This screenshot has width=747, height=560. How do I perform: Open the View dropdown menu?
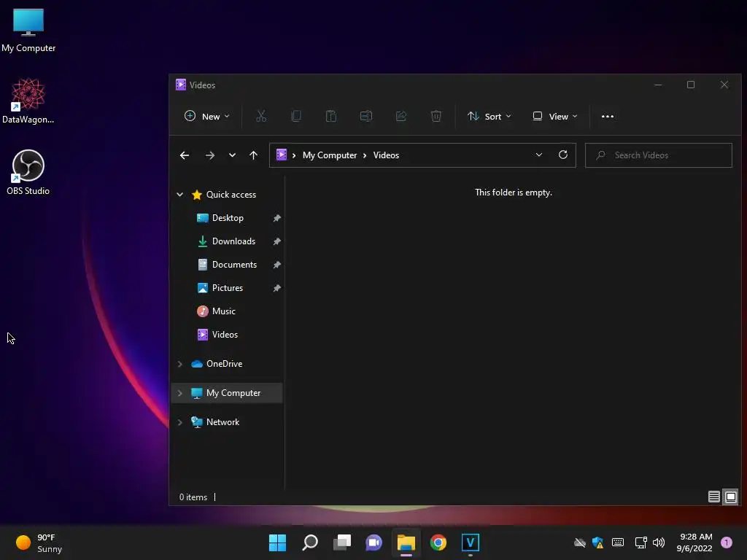pyautogui.click(x=555, y=116)
